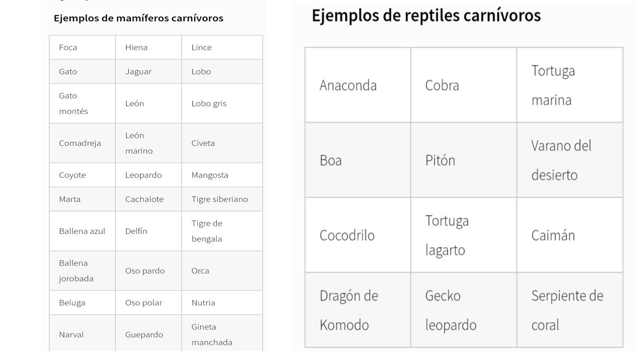
Task: Click the Lince cell
Action: [222, 47]
